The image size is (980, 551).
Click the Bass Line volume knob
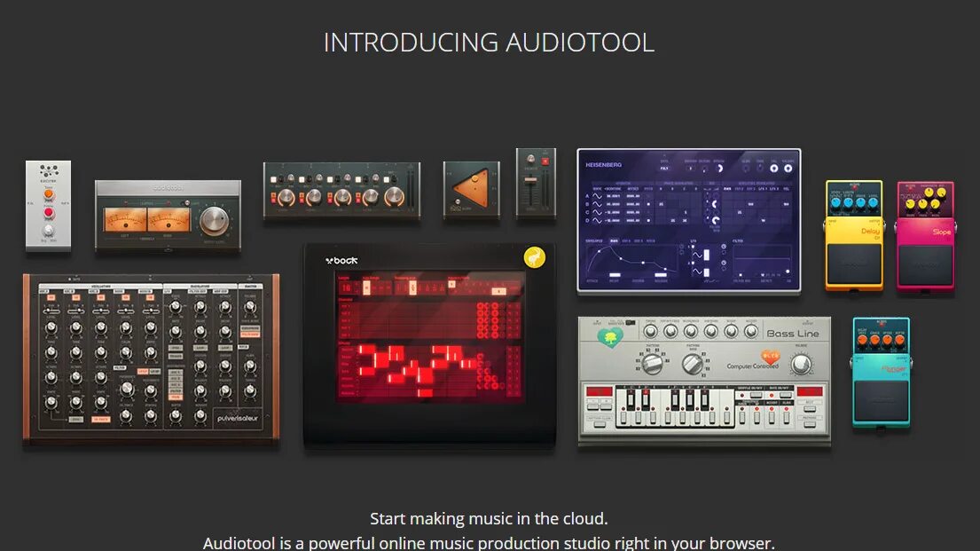click(801, 364)
